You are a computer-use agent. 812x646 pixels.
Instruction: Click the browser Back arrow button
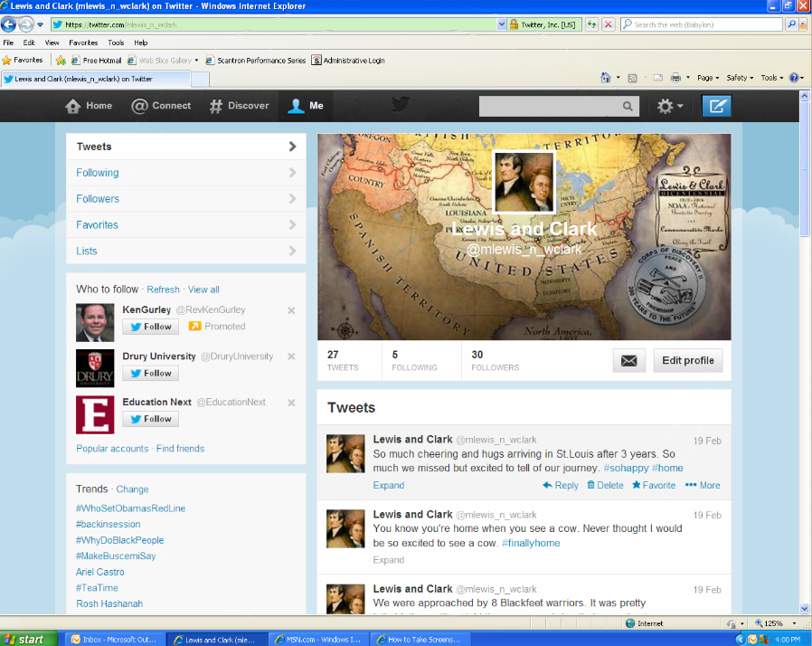point(9,24)
